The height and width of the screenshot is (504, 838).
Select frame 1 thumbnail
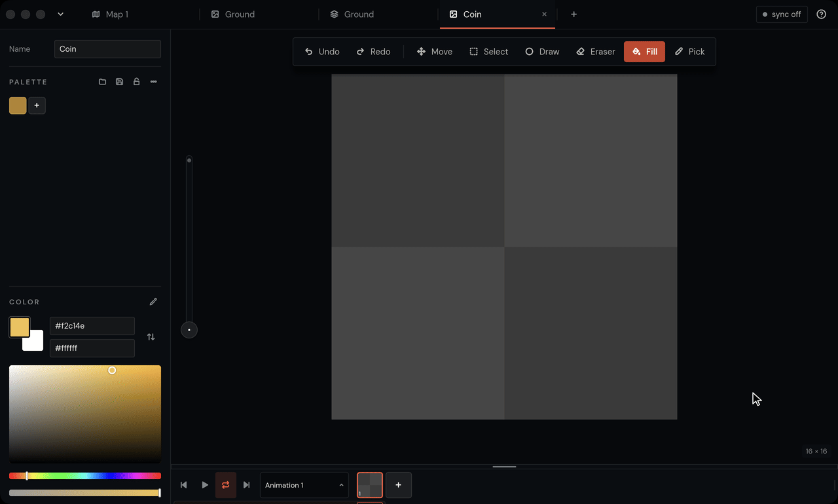(x=370, y=485)
